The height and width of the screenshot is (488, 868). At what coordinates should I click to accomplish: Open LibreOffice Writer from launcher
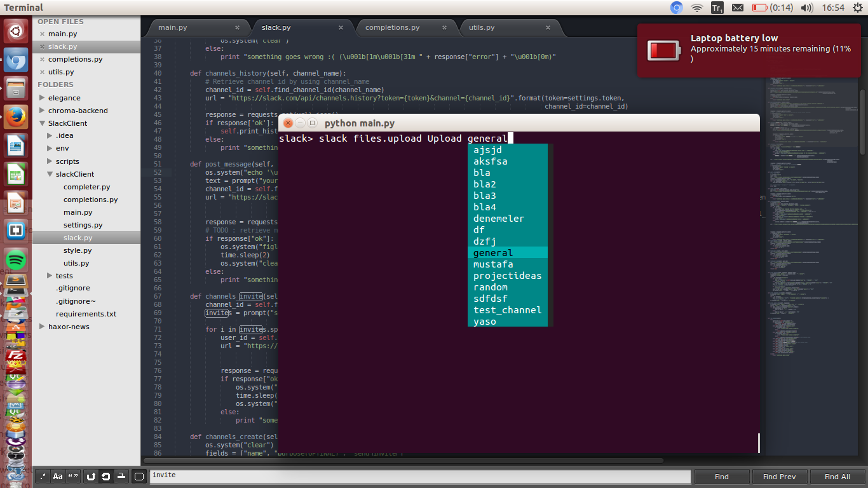(x=16, y=146)
